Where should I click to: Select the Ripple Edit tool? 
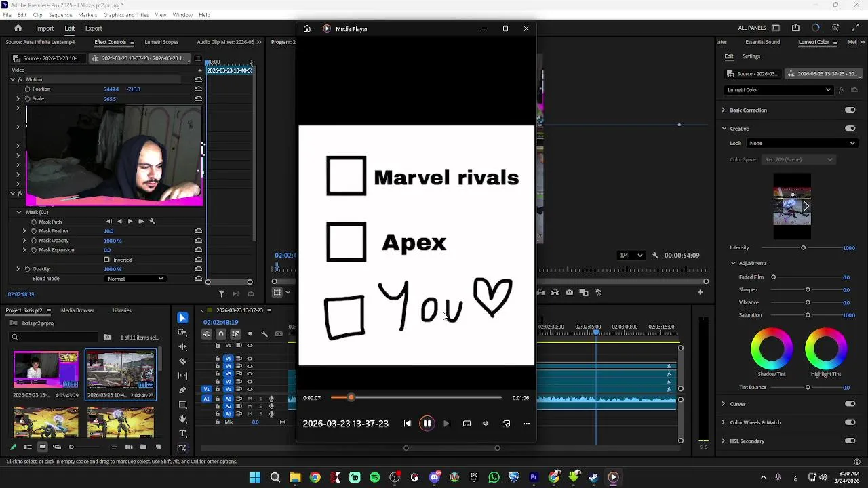click(182, 346)
